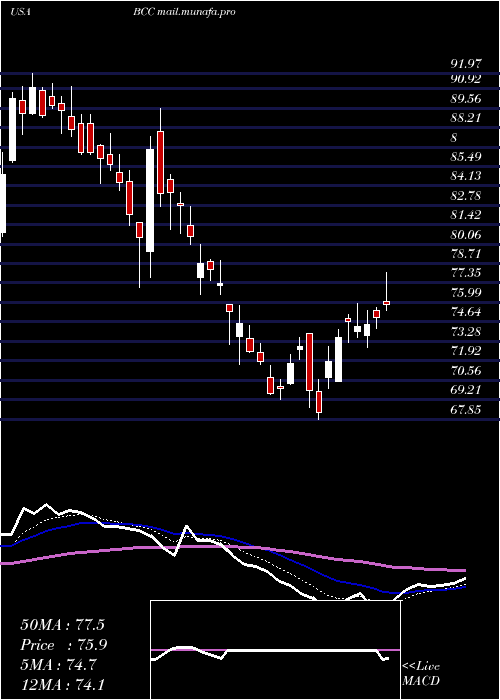Click the 12MA : 74.1 readout
Image resolution: width=500 pixels, height=700 pixels.
[x=62, y=684]
